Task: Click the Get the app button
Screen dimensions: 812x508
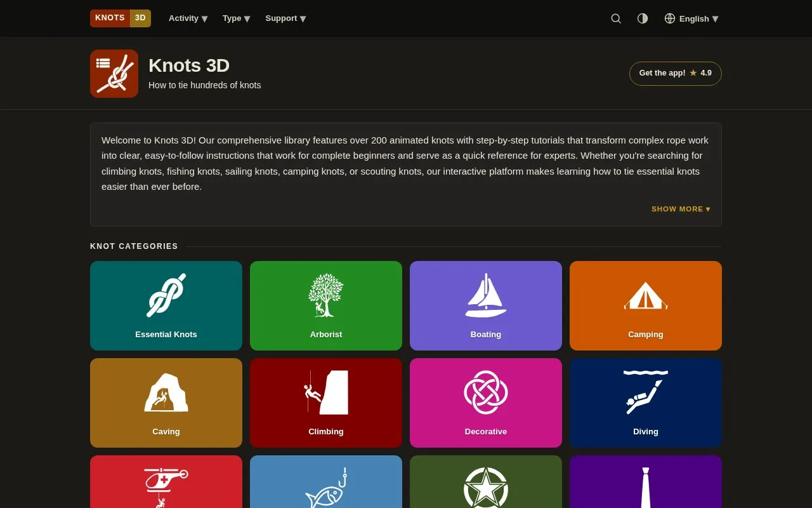Action: click(676, 73)
